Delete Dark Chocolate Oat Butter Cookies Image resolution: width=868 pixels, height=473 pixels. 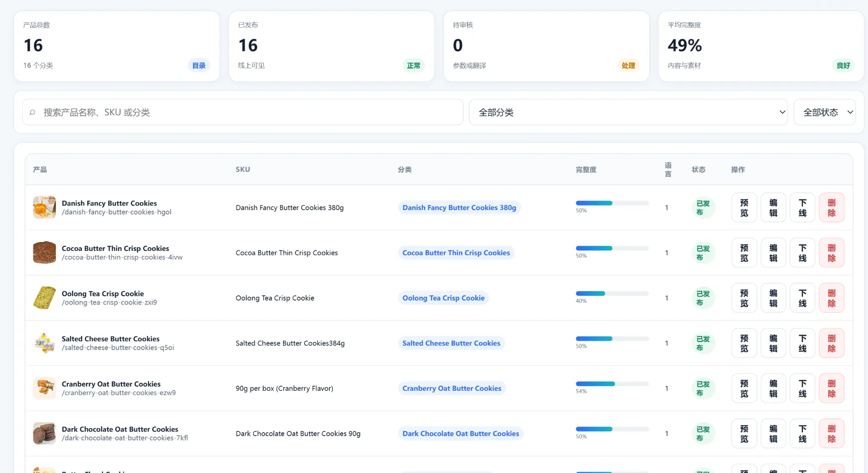click(832, 434)
